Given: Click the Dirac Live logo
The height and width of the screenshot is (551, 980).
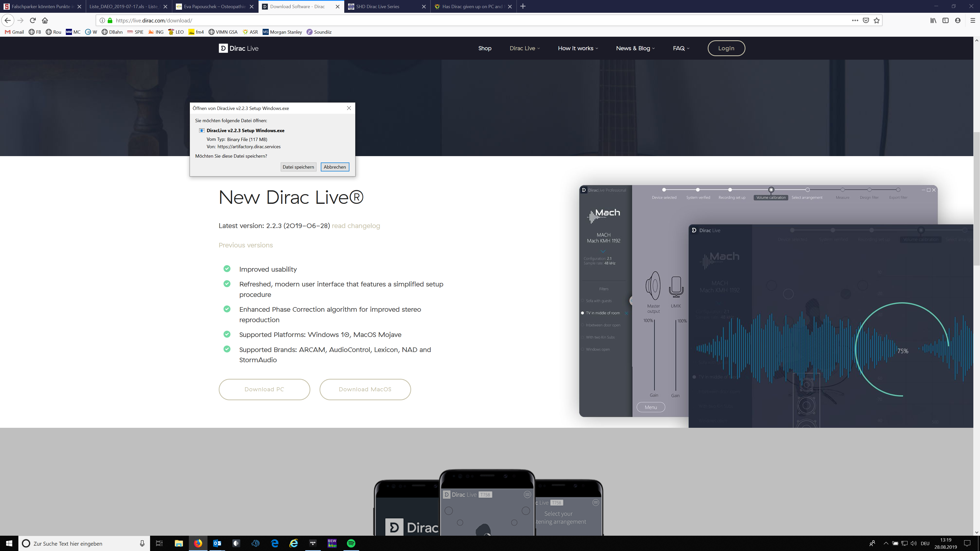Looking at the screenshot, I should (x=239, y=48).
